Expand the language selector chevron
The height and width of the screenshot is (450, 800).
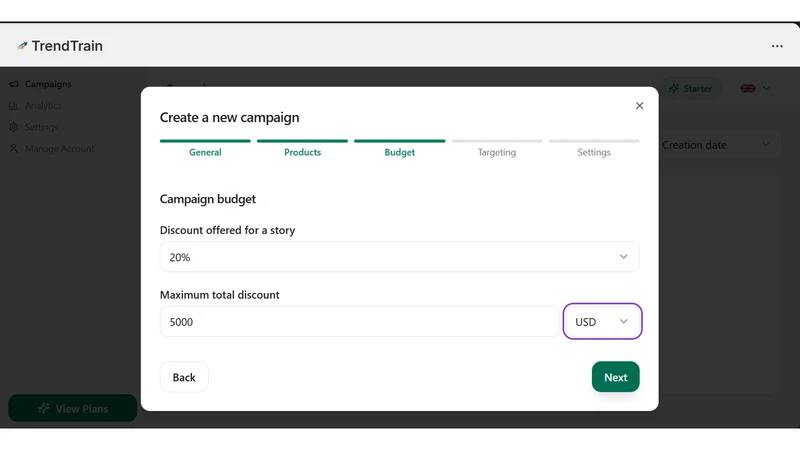tap(766, 88)
